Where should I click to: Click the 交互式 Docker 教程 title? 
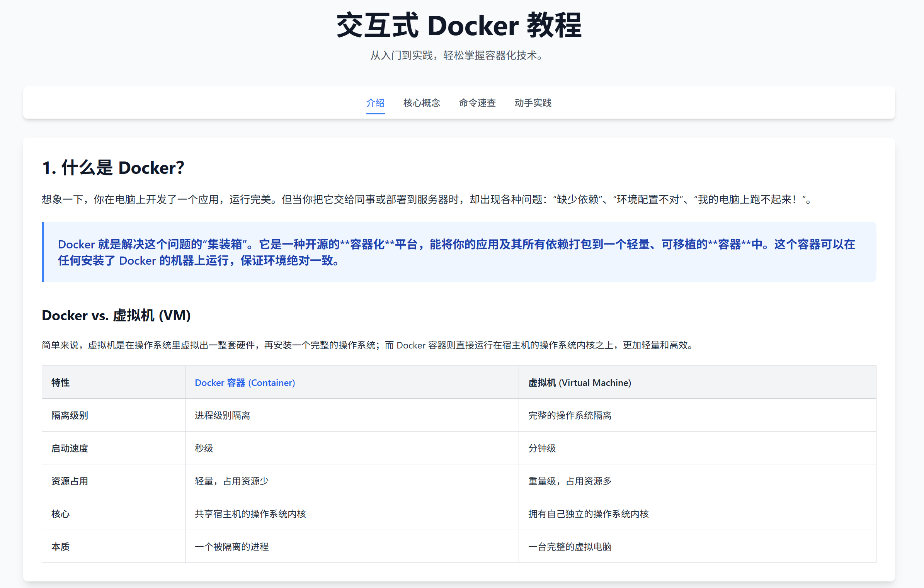pyautogui.click(x=459, y=25)
